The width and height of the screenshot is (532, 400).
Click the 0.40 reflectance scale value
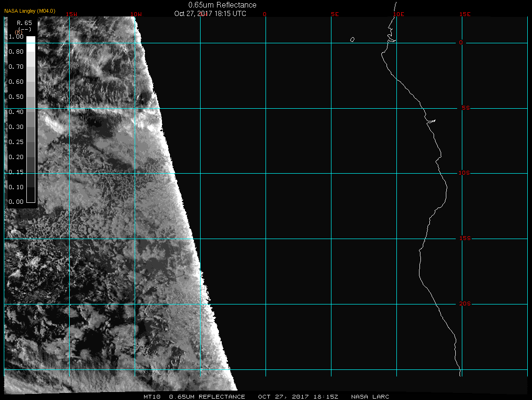click(x=16, y=112)
